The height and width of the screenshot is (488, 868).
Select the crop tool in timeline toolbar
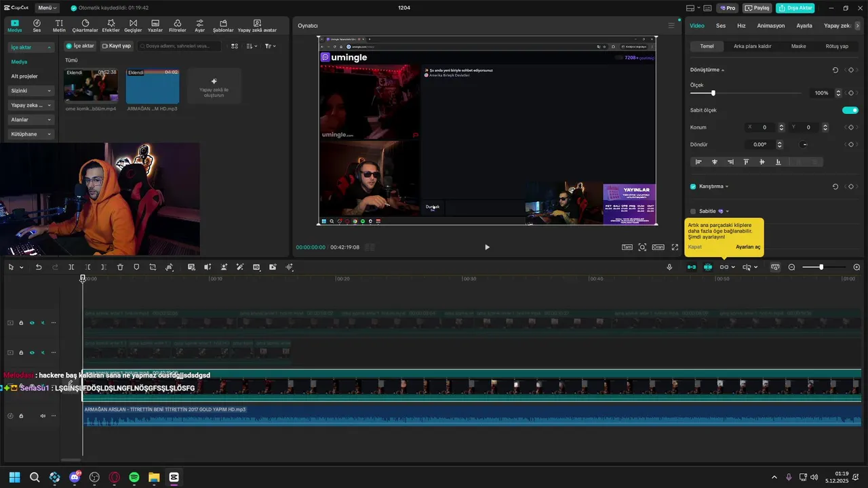tap(153, 267)
